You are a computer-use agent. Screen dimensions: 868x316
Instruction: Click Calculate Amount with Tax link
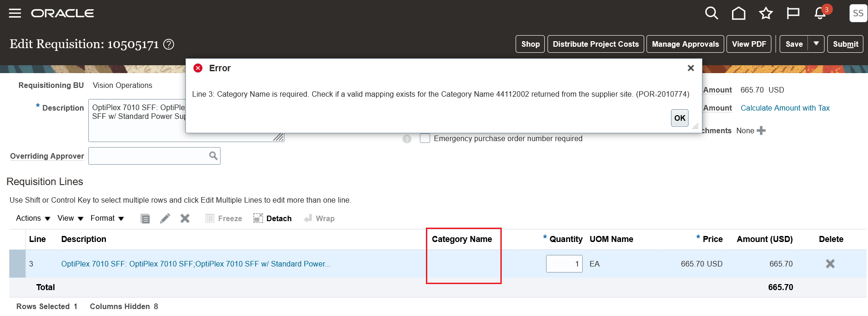[785, 108]
